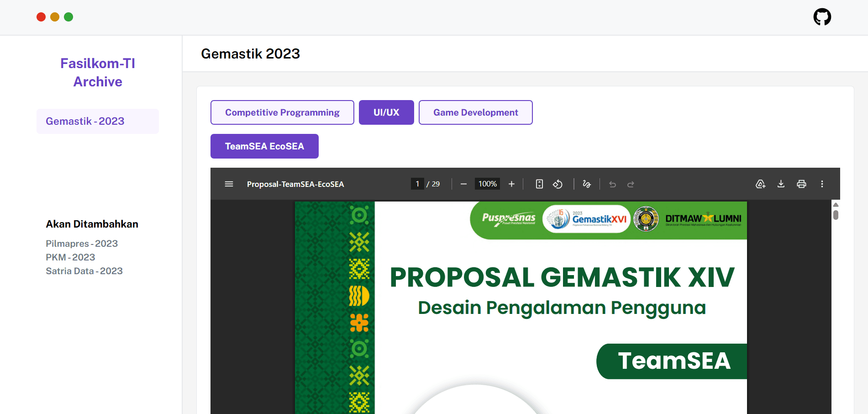Click the yellow window minimize dot
Image resolution: width=868 pixels, height=414 pixels.
pyautogui.click(x=55, y=17)
